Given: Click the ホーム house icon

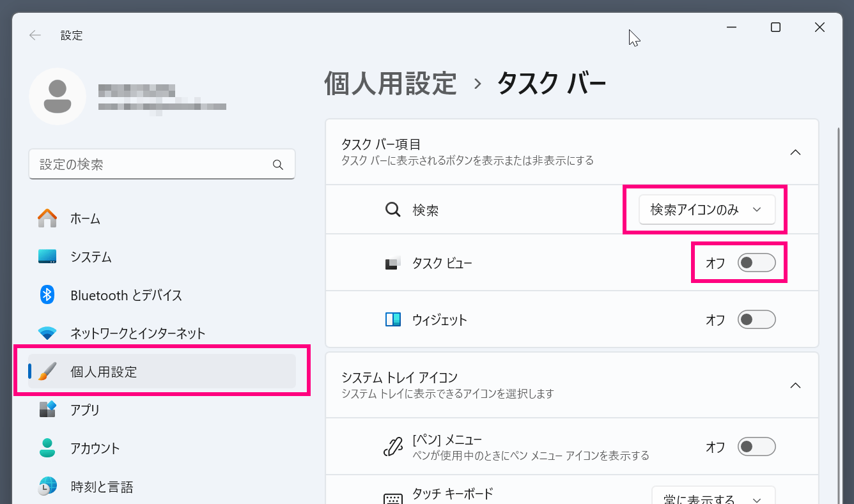Looking at the screenshot, I should coord(47,218).
